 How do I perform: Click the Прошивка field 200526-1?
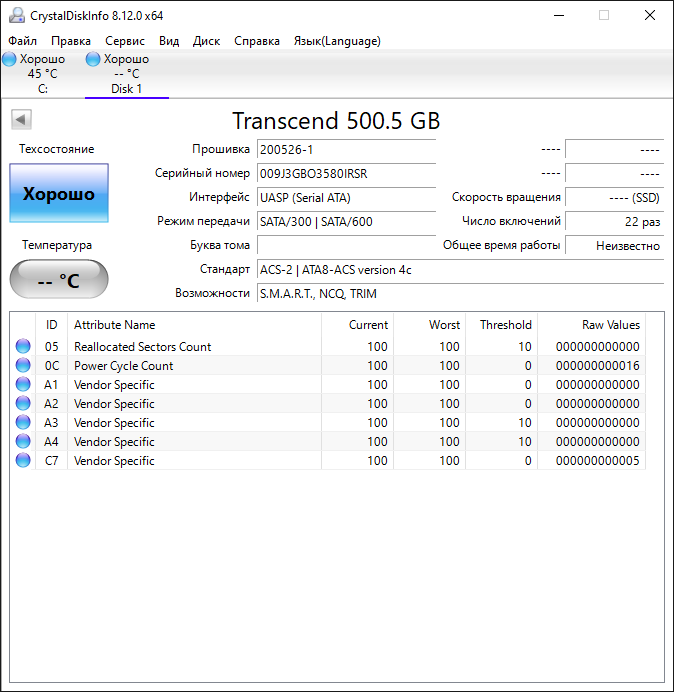346,150
